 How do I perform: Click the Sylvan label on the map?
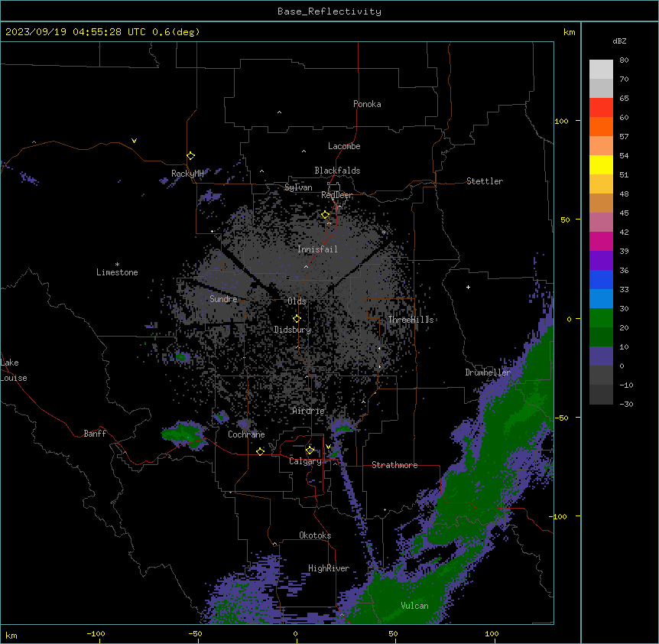298,187
